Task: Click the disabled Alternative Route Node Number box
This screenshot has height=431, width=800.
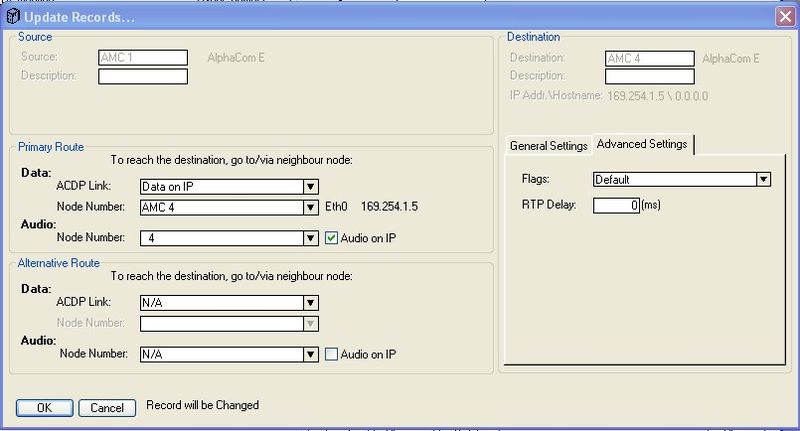Action: coord(221,323)
